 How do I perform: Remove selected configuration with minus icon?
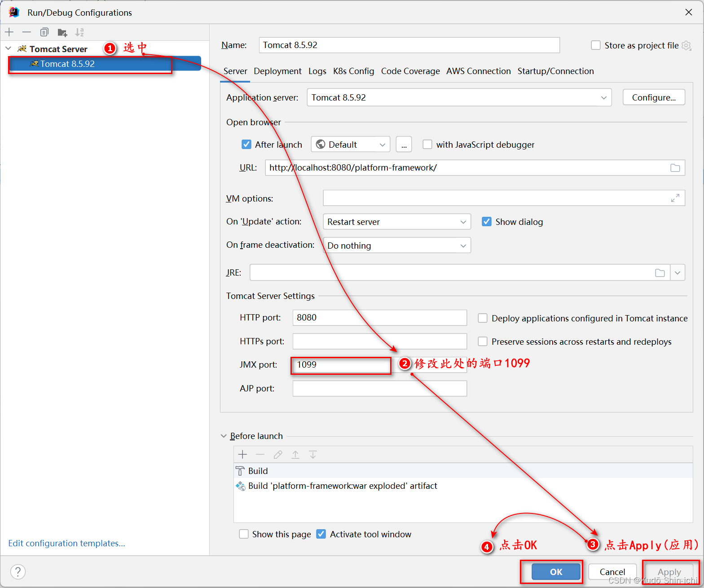(x=26, y=32)
